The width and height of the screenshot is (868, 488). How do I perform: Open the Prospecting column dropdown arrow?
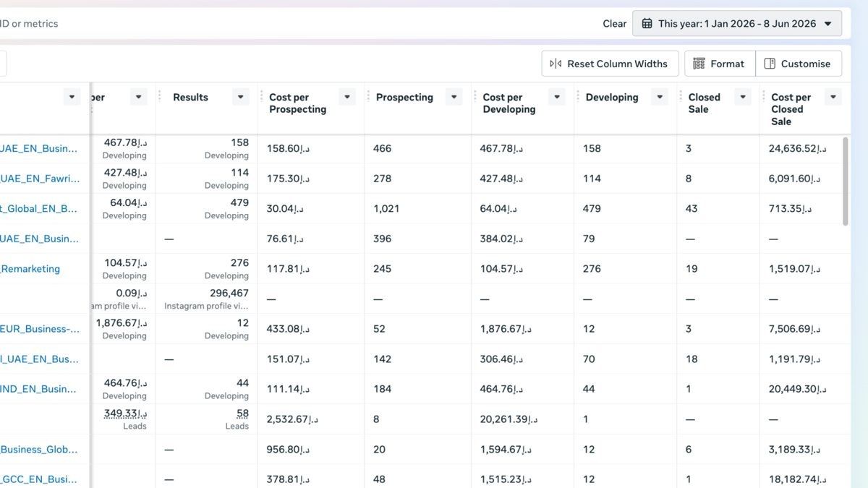pos(454,97)
